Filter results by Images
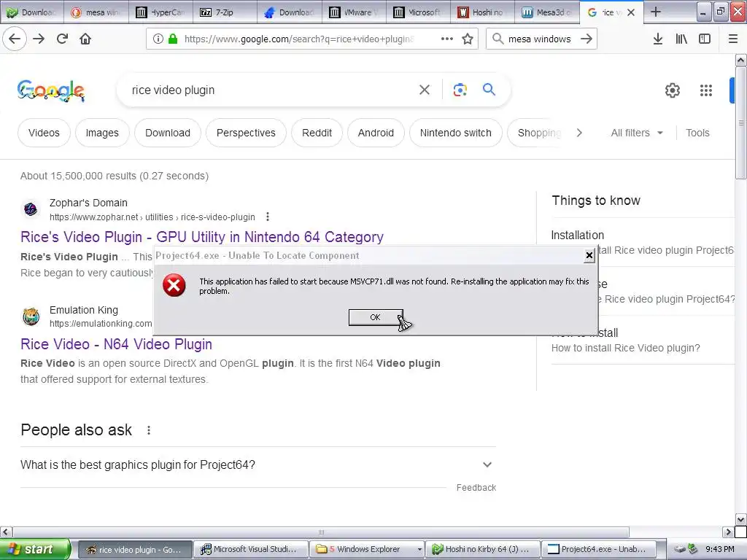 pos(102,133)
